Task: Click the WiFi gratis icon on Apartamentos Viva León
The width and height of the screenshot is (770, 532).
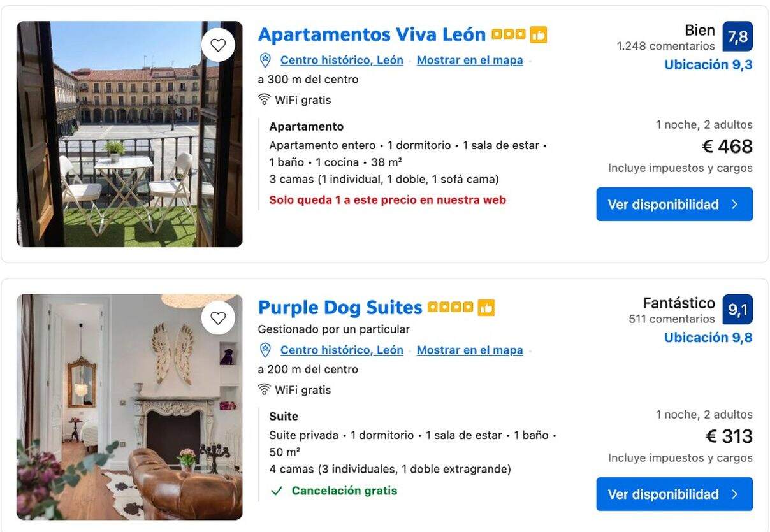Action: click(263, 99)
